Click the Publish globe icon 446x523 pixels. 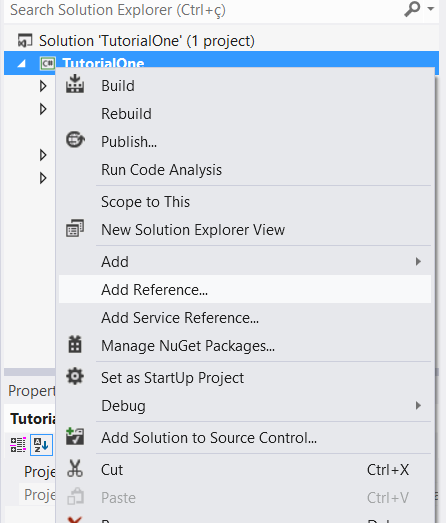tap(75, 140)
